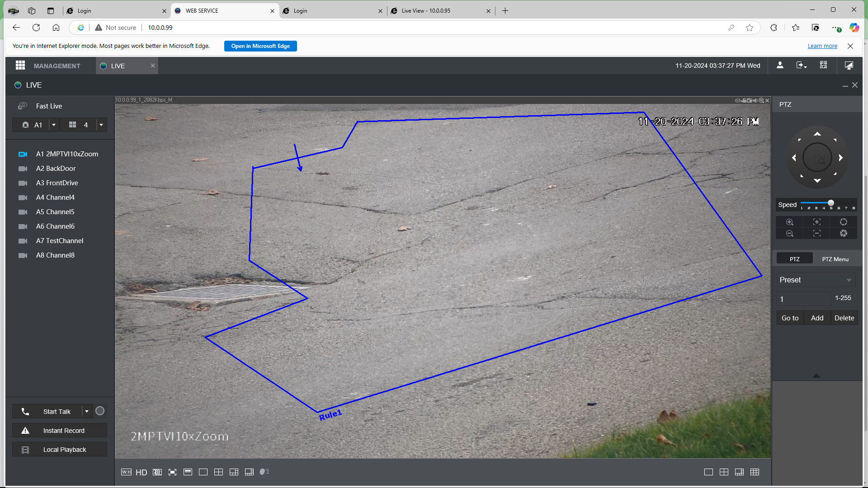The width and height of the screenshot is (868, 488).
Task: Start Instant Record
Action: point(60,431)
